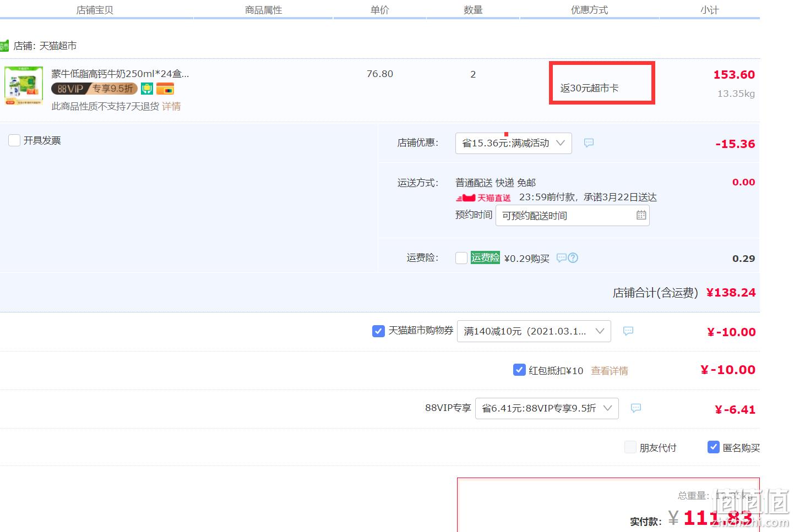
Task: Click the shipping fee 0.00
Action: coord(744,182)
